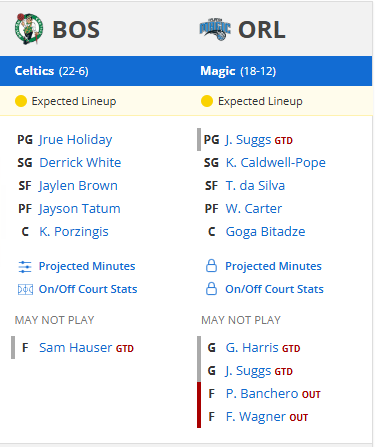Open Derrick White's player link

(x=80, y=163)
